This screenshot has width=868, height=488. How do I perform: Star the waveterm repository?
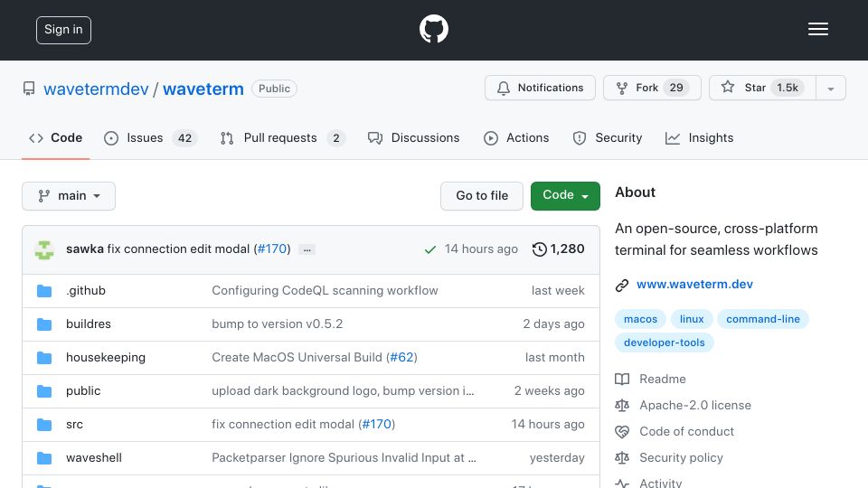[762, 88]
